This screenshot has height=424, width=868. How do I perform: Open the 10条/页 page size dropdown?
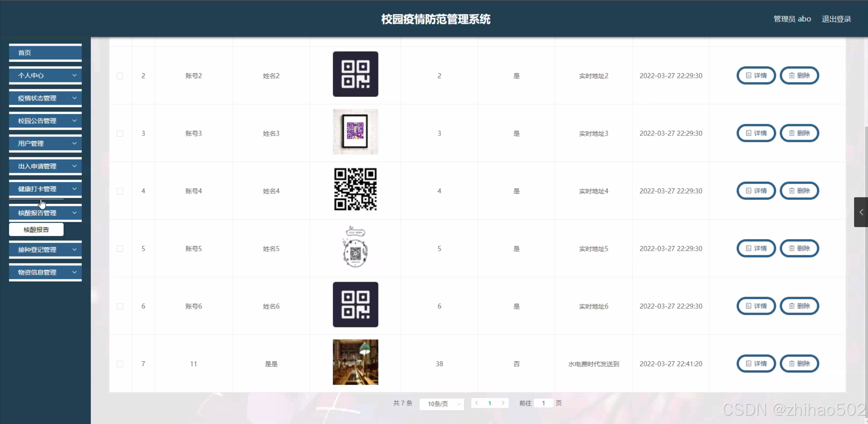[x=442, y=404]
